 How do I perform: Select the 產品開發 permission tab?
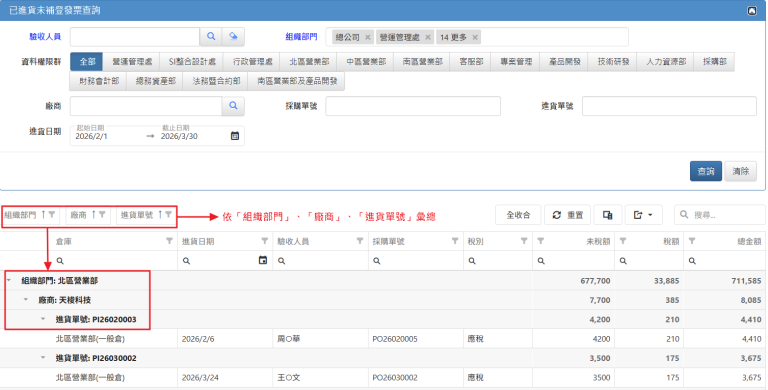564,62
